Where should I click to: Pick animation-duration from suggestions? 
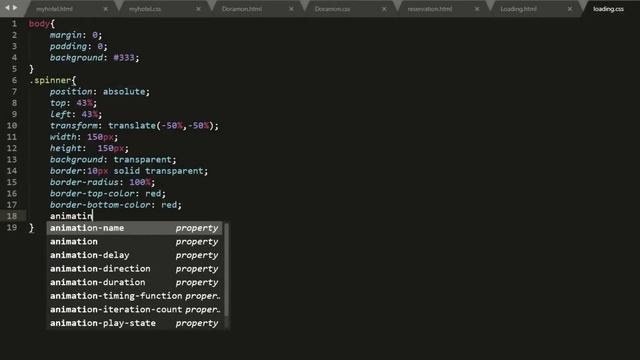coord(135,282)
